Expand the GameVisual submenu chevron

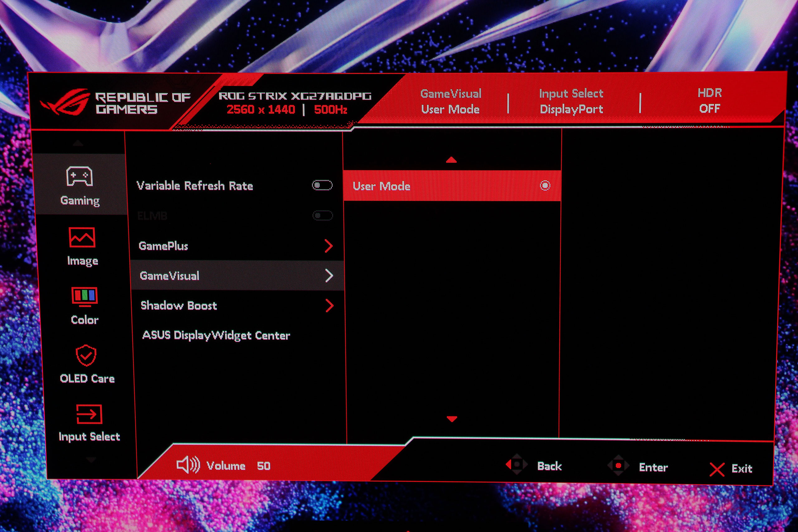click(x=329, y=276)
